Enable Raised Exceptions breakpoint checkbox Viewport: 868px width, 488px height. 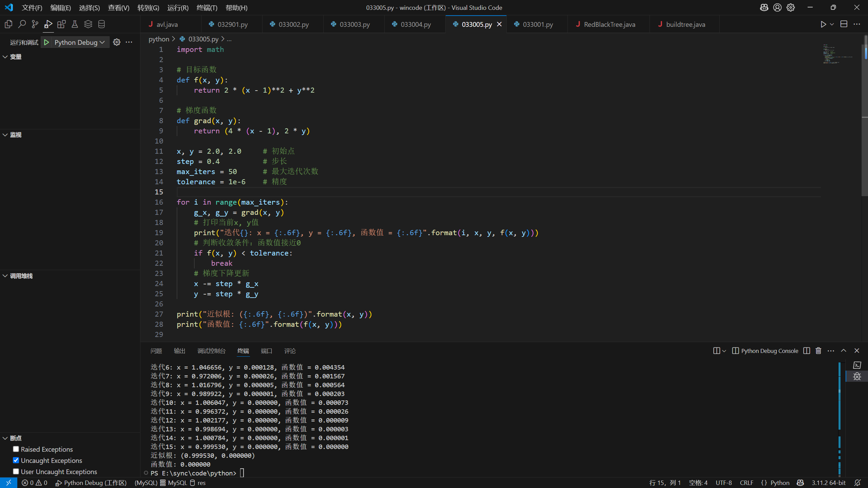point(16,449)
